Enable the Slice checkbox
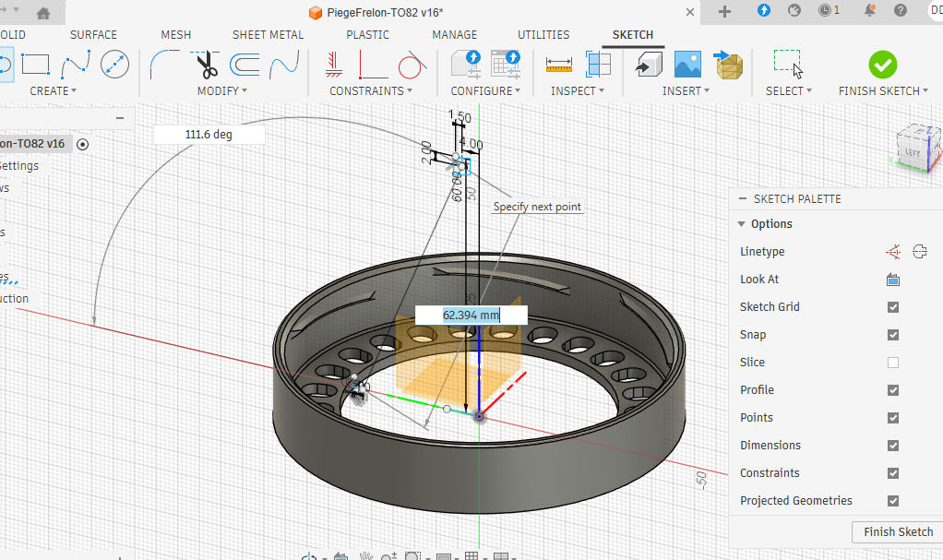This screenshot has width=943, height=560. coord(892,363)
